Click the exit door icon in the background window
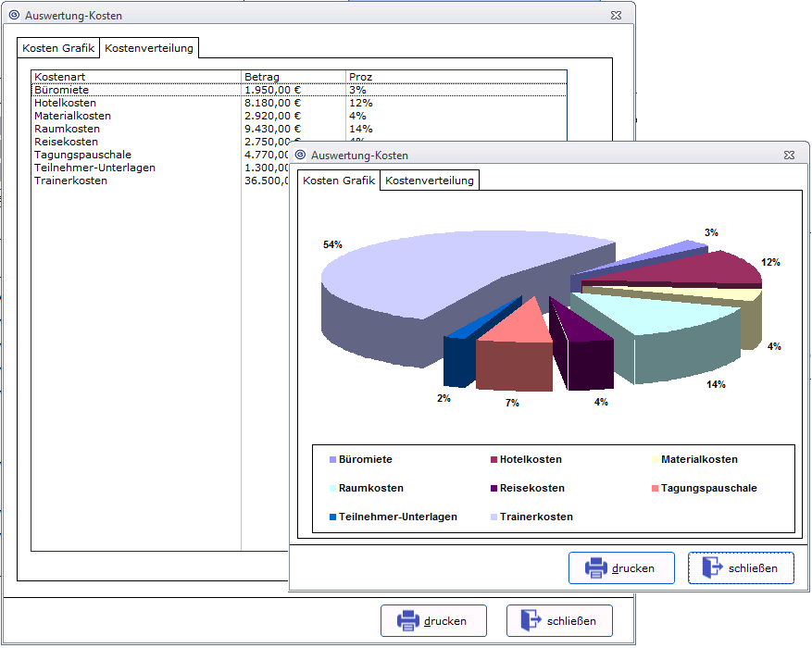 click(x=530, y=620)
